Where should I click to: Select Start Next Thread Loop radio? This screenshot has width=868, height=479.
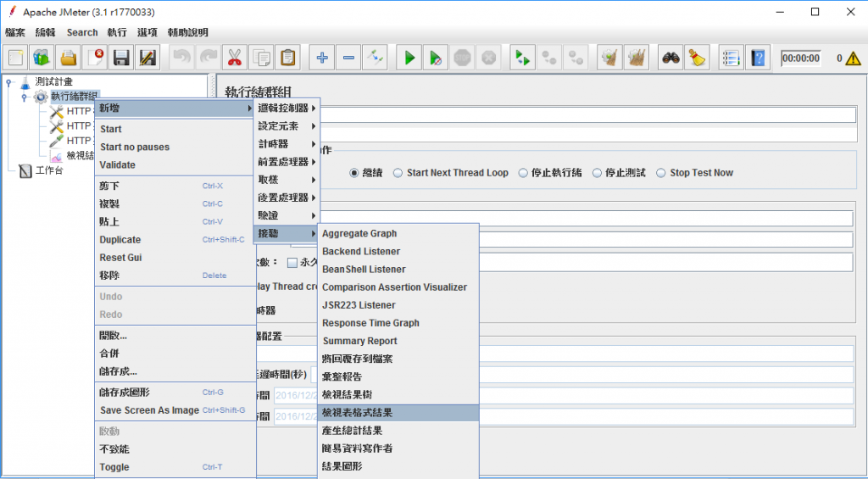pyautogui.click(x=398, y=173)
